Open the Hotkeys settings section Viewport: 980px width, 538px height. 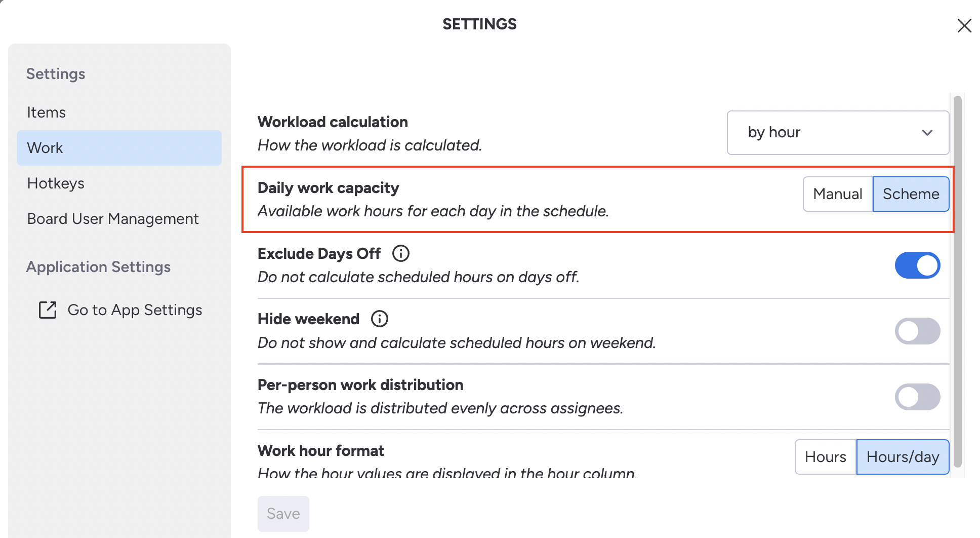click(x=56, y=183)
